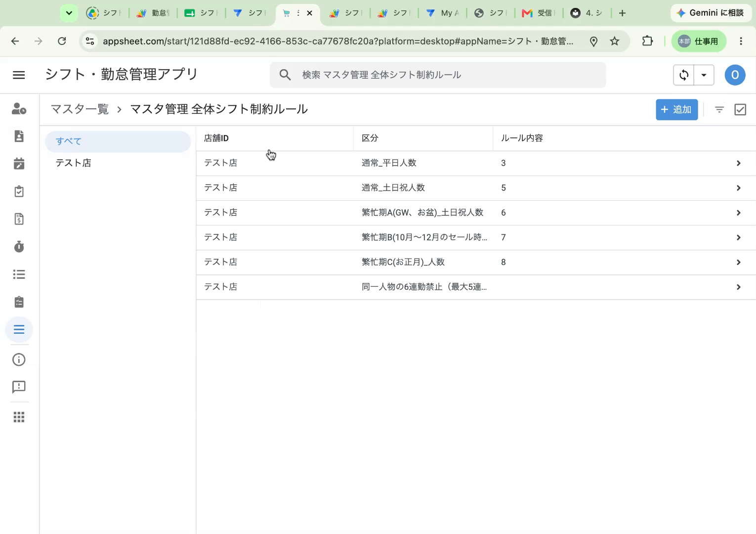This screenshot has height=534, width=756.
Task: Open the tab search dropdown
Action: (x=69, y=13)
